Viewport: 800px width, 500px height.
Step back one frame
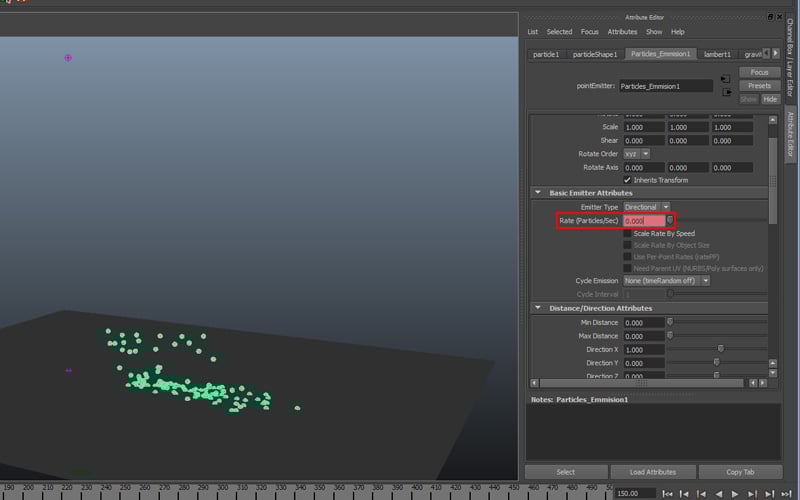[684, 493]
